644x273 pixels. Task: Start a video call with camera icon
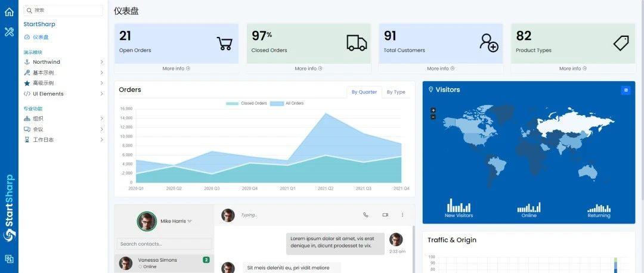click(385, 215)
